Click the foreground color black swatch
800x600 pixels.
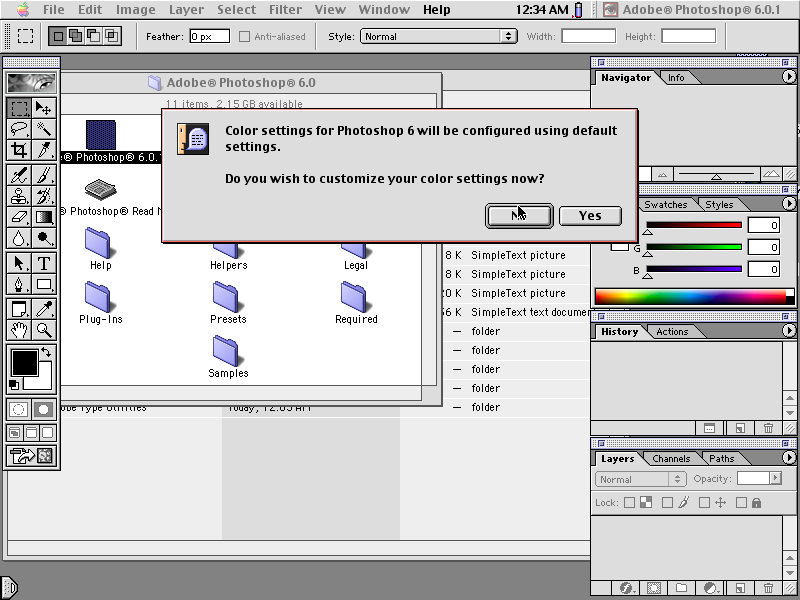[24, 362]
